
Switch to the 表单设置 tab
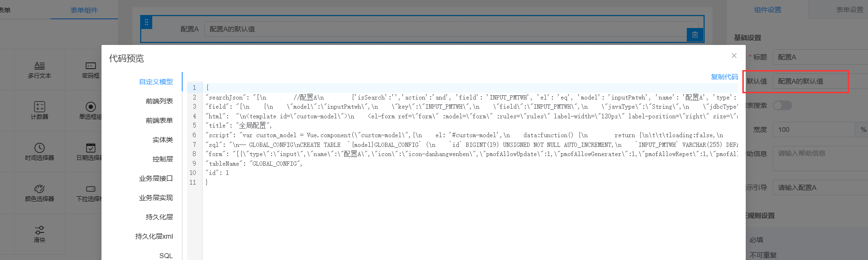849,10
